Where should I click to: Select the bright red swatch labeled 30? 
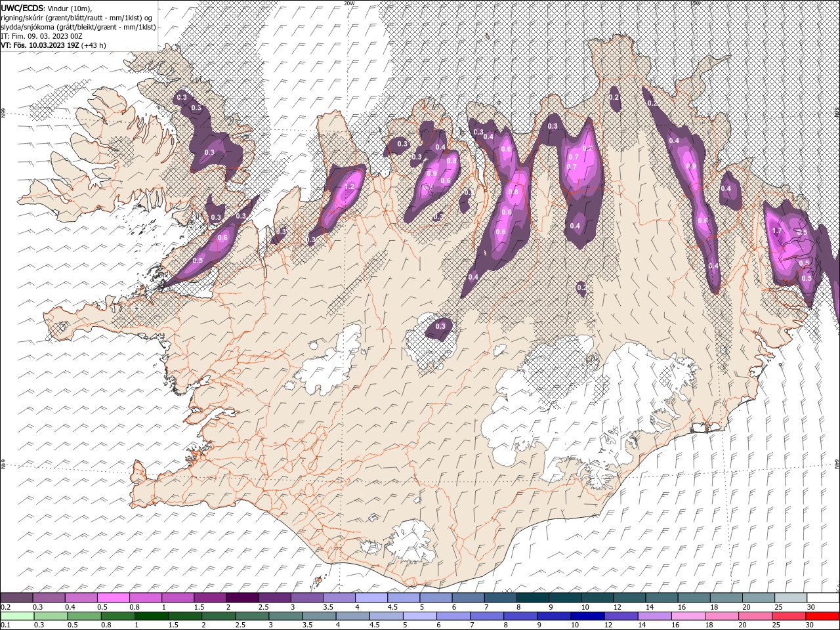coord(822,616)
